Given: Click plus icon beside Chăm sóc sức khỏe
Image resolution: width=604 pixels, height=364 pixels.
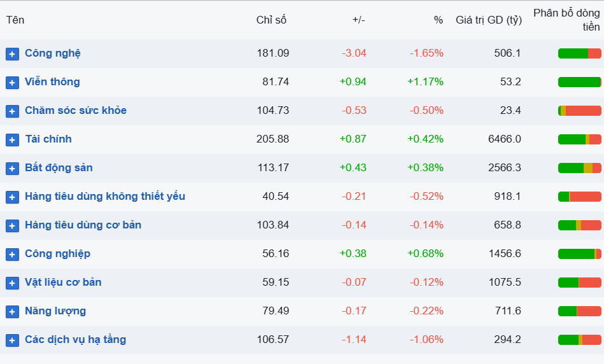Looking at the screenshot, I should coord(12,111).
